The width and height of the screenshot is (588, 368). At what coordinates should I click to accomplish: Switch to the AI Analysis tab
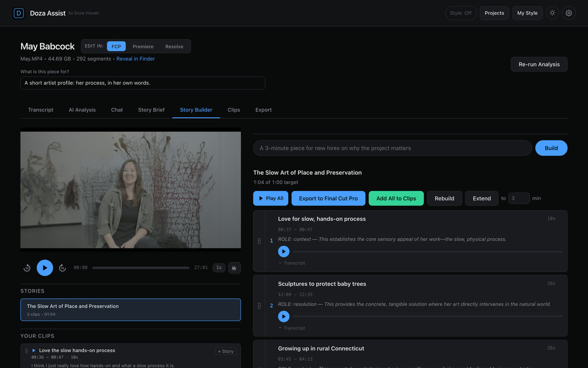(x=82, y=110)
